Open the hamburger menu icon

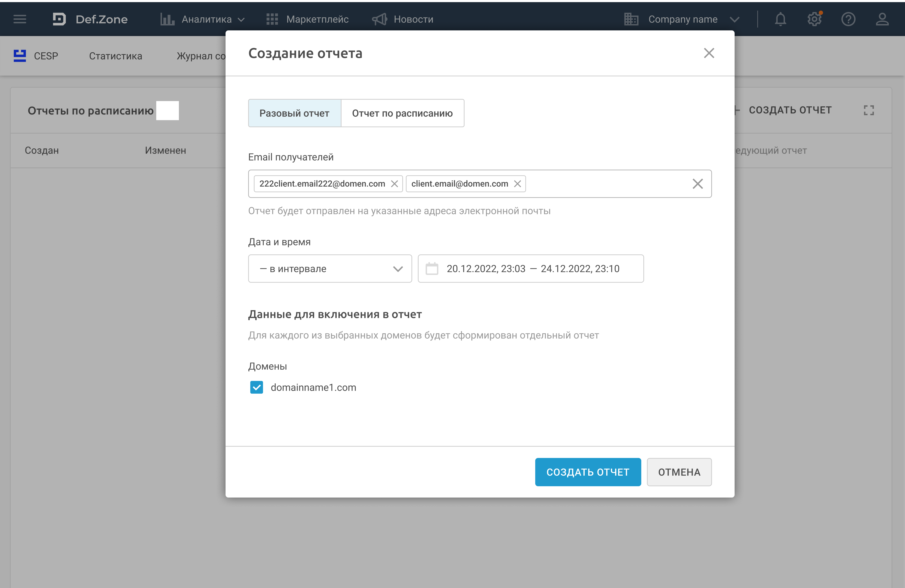20,19
